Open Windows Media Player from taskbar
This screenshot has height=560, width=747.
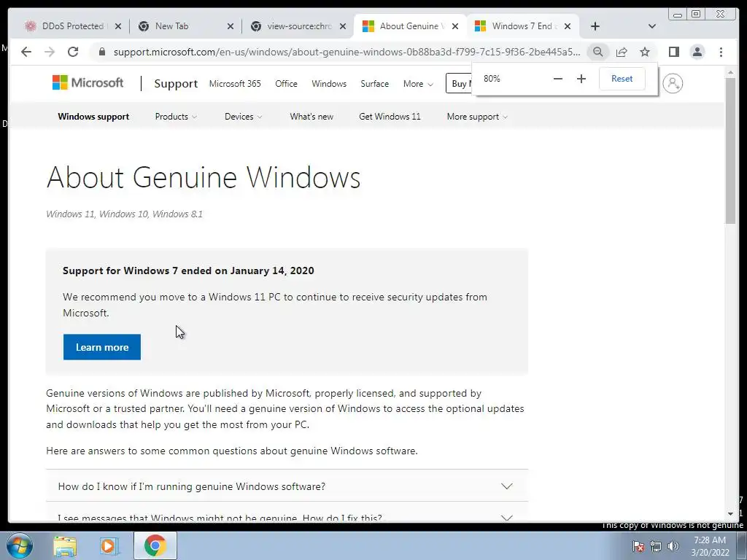point(109,545)
